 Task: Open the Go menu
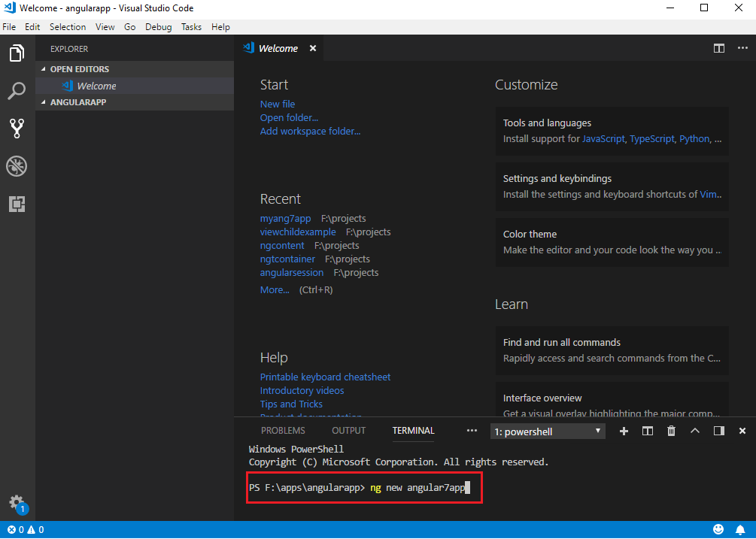129,27
